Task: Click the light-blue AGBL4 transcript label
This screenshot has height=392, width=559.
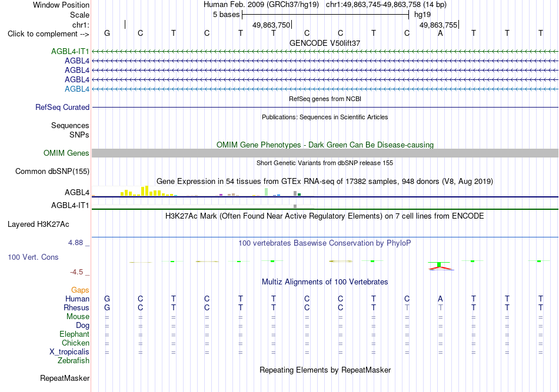Action: pos(77,89)
